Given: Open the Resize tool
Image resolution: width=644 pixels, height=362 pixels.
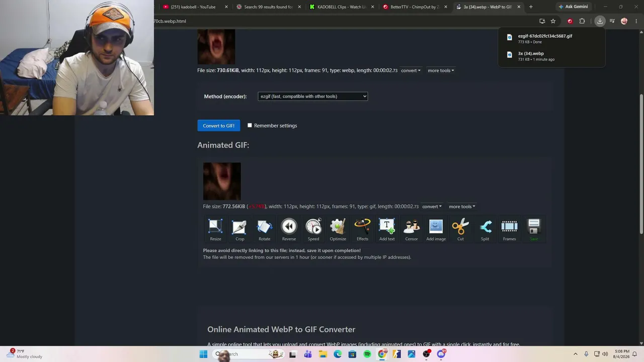Looking at the screenshot, I should pyautogui.click(x=215, y=230).
